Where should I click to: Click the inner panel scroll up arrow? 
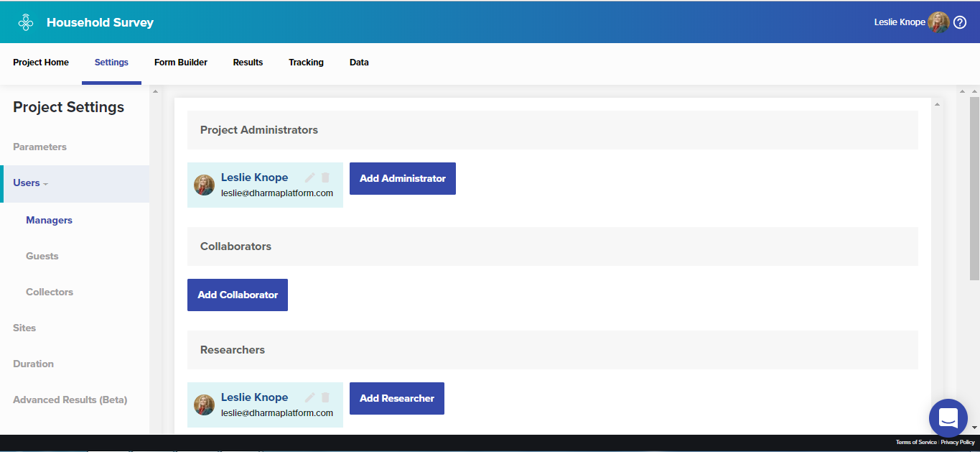click(x=936, y=104)
